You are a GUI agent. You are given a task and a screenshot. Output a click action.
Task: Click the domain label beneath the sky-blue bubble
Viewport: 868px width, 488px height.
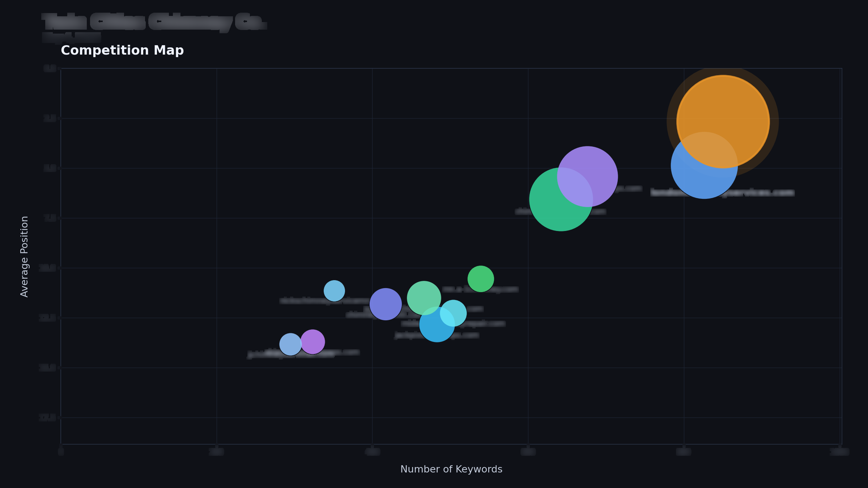(x=324, y=301)
